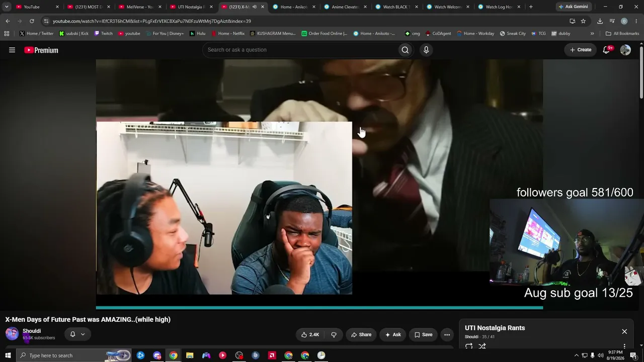Open the Chrome profile avatar in toolbar

tap(624, 21)
